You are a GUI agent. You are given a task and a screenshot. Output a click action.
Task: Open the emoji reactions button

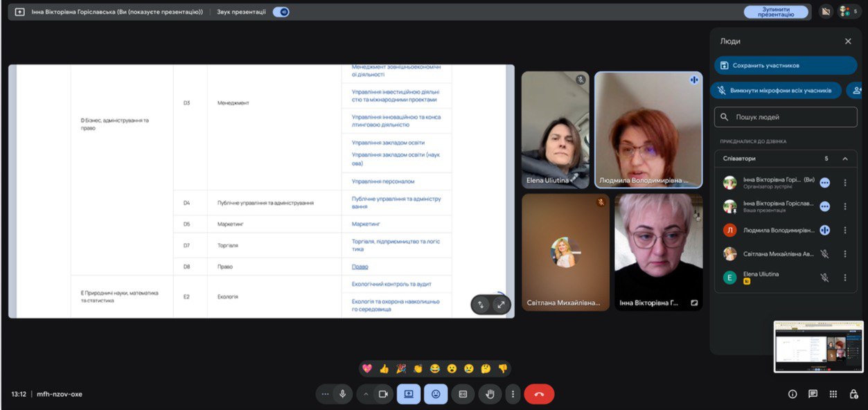[436, 394]
